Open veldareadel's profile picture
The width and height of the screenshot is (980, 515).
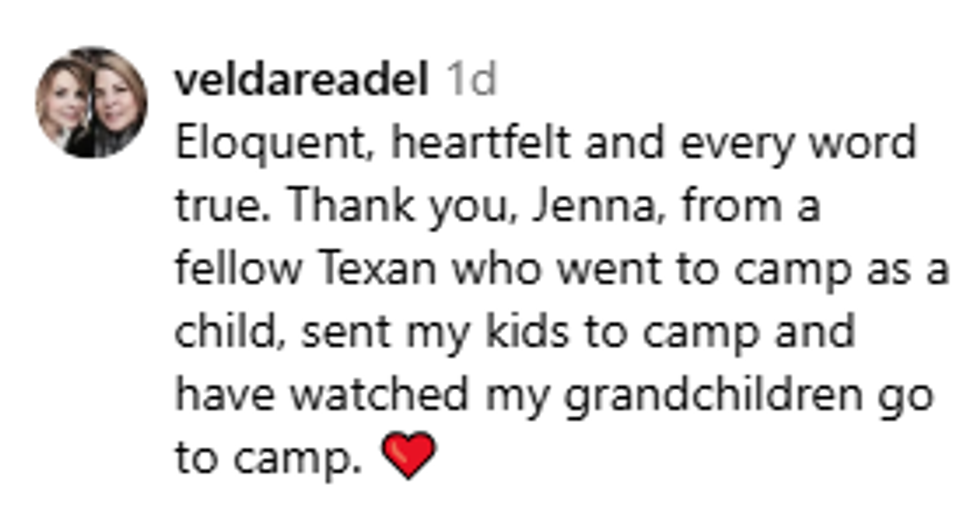click(91, 101)
